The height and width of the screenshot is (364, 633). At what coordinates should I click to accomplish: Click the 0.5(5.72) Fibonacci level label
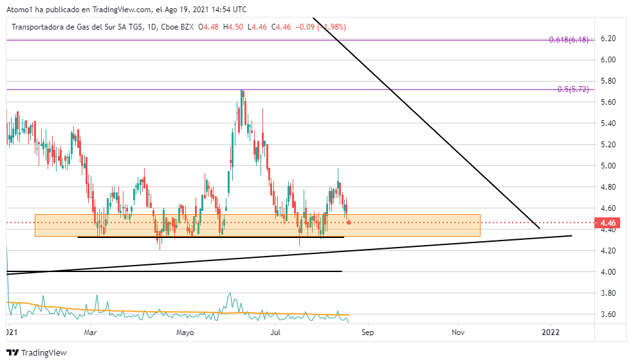[573, 89]
